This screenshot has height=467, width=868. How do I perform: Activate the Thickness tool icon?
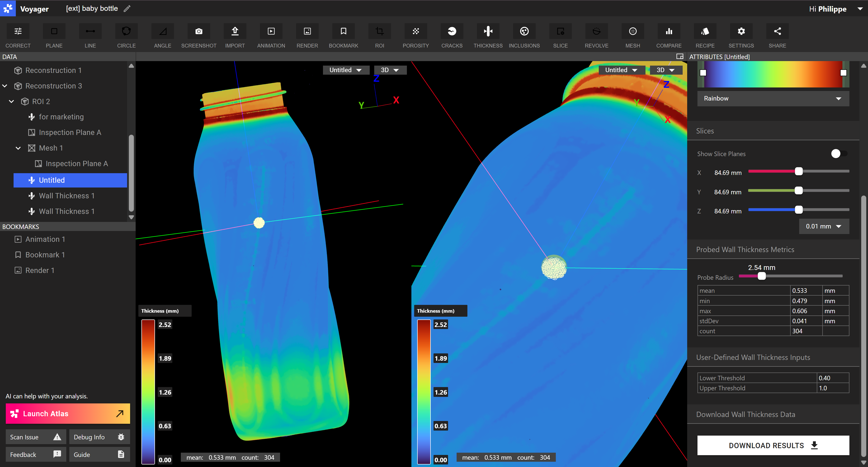pyautogui.click(x=487, y=31)
